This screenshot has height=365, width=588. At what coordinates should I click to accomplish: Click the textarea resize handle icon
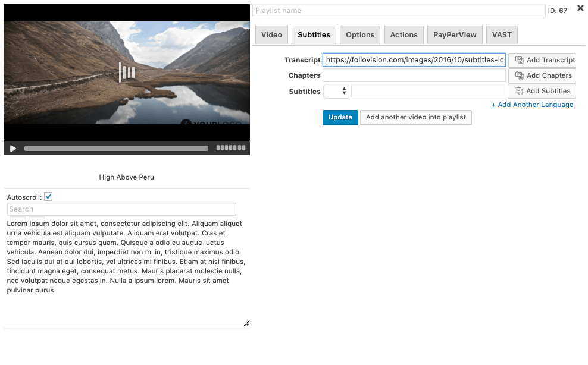[x=246, y=324]
